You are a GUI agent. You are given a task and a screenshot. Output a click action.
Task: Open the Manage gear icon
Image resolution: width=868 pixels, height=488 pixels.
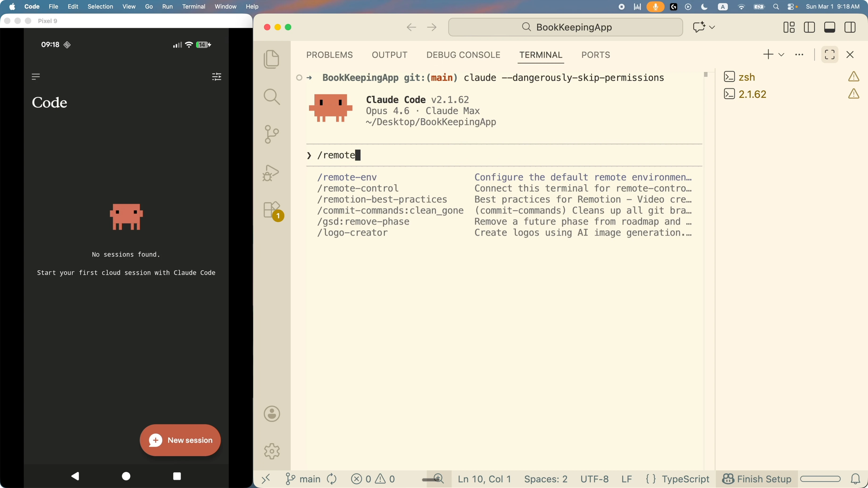[271, 451]
